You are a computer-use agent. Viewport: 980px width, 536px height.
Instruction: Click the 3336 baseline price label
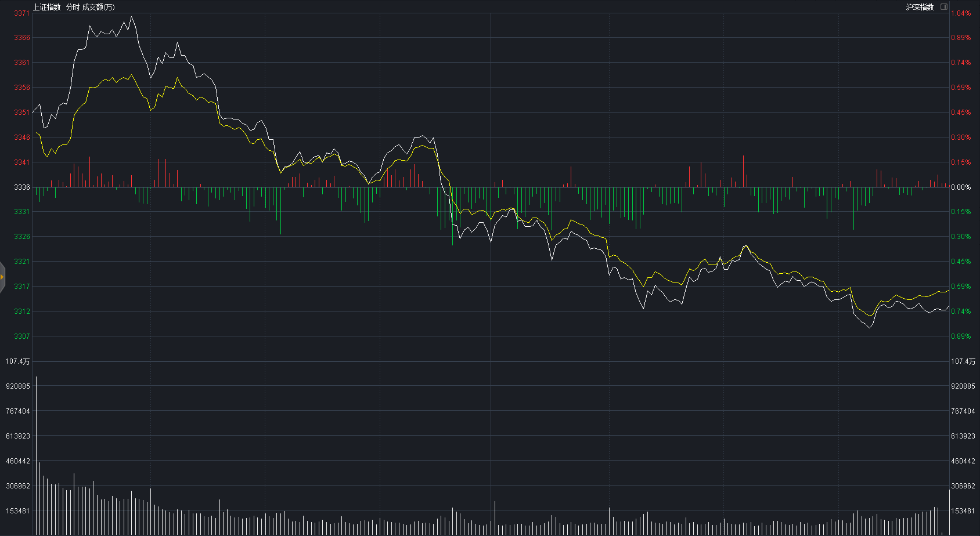click(22, 187)
